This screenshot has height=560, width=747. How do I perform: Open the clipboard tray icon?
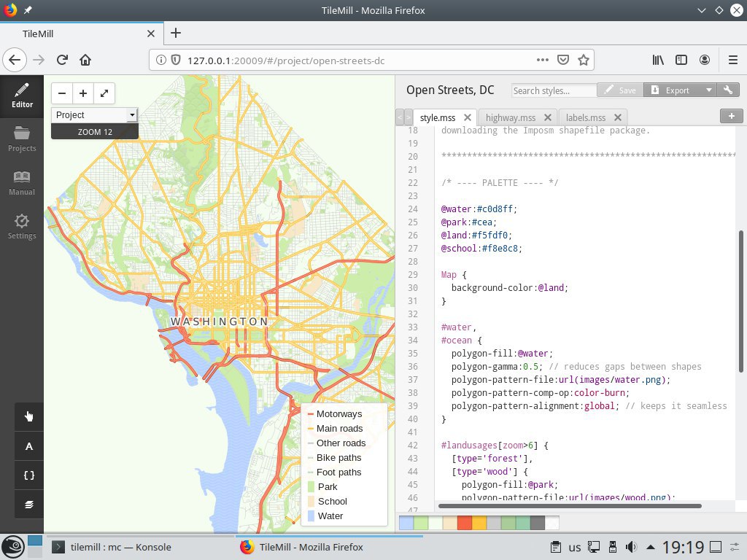(x=555, y=547)
